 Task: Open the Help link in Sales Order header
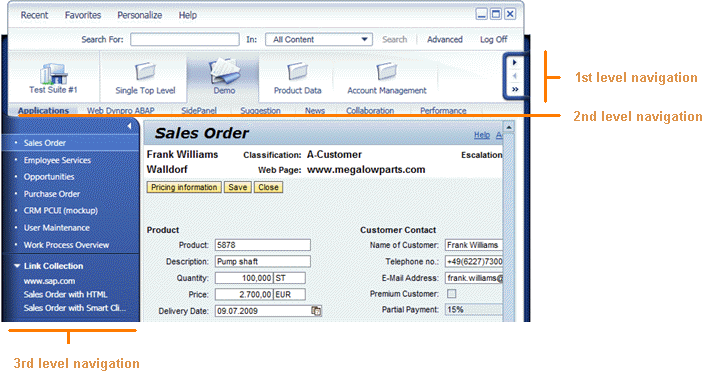click(x=482, y=135)
